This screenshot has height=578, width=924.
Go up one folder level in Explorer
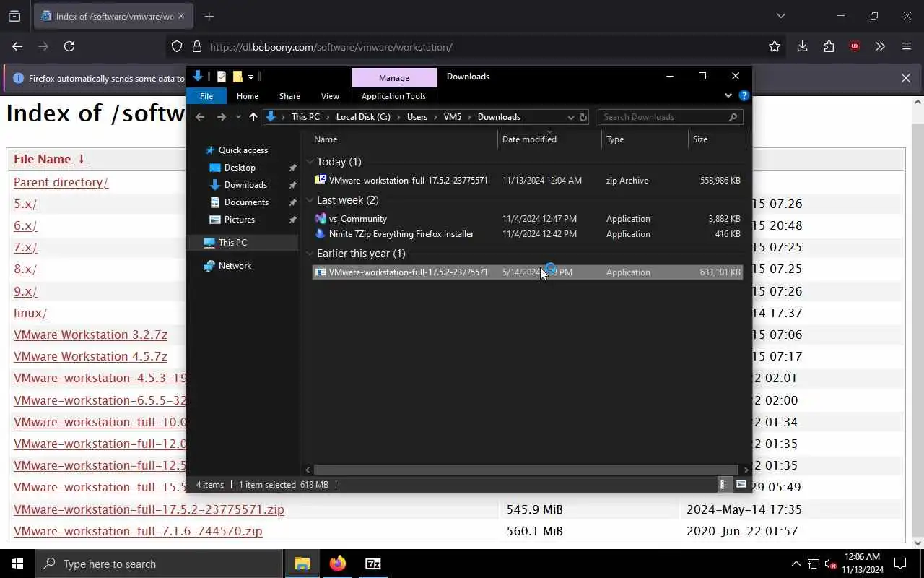pyautogui.click(x=253, y=117)
